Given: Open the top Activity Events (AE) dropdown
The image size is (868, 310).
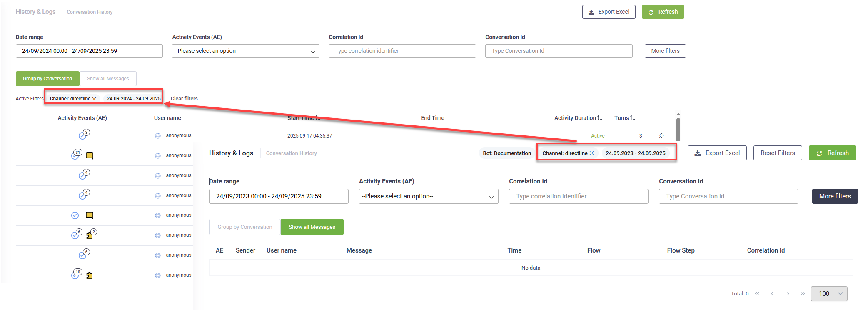Looking at the screenshot, I should click(x=246, y=51).
